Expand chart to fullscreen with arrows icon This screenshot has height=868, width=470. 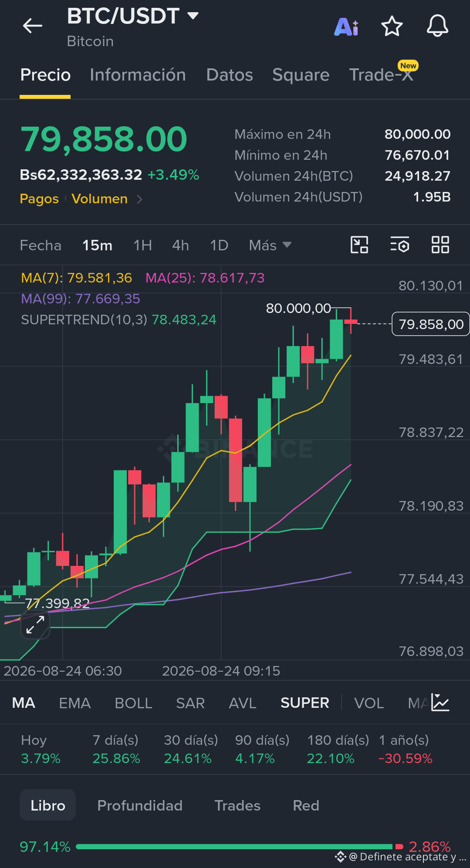(x=35, y=625)
